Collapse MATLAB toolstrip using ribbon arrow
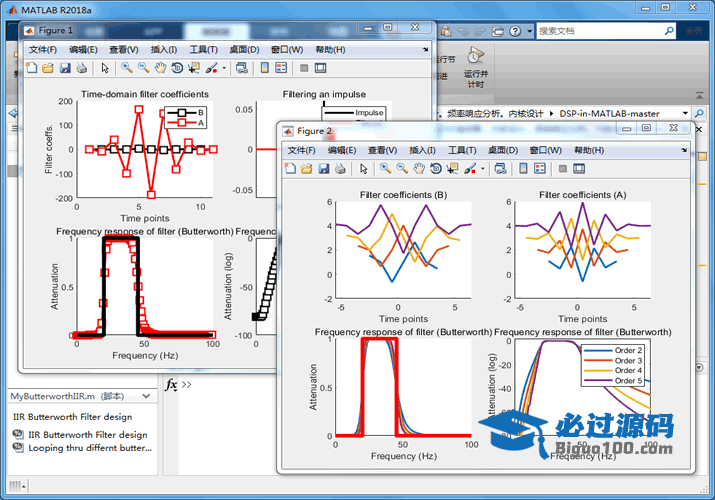715x500 pixels. pos(699,96)
